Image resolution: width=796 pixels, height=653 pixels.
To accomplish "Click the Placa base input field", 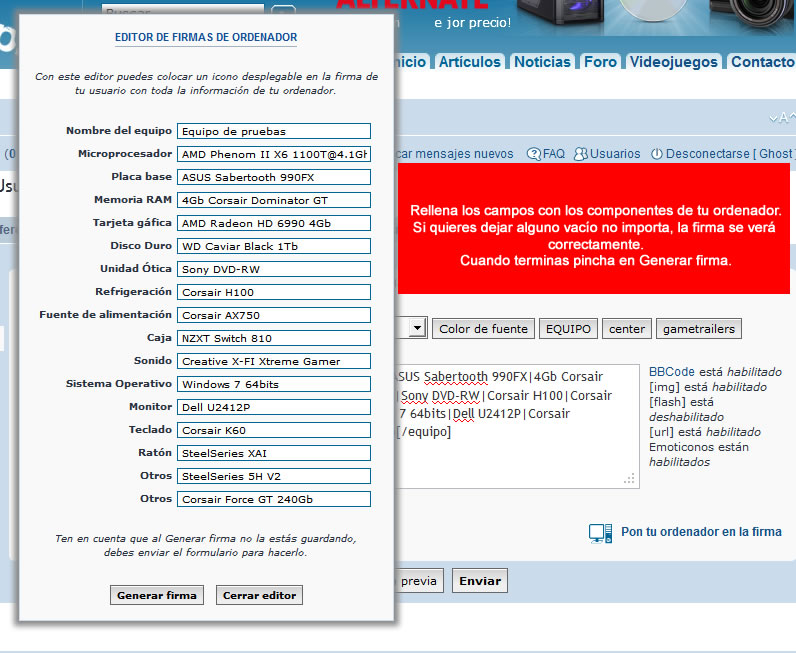I will (274, 177).
